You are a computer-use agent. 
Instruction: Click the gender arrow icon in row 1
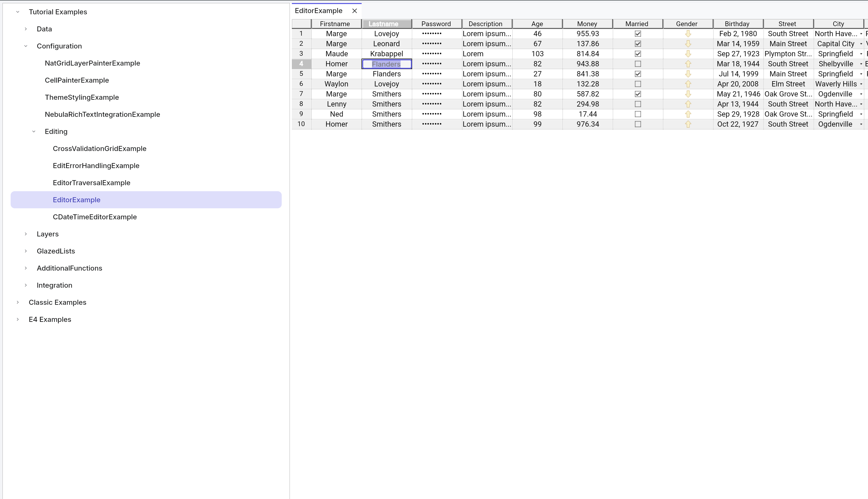pyautogui.click(x=688, y=34)
